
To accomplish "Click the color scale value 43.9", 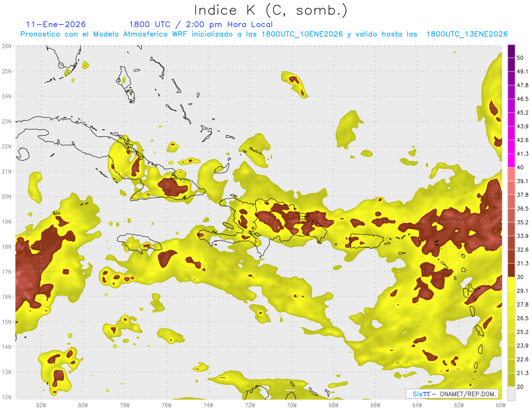I will coord(523,126).
